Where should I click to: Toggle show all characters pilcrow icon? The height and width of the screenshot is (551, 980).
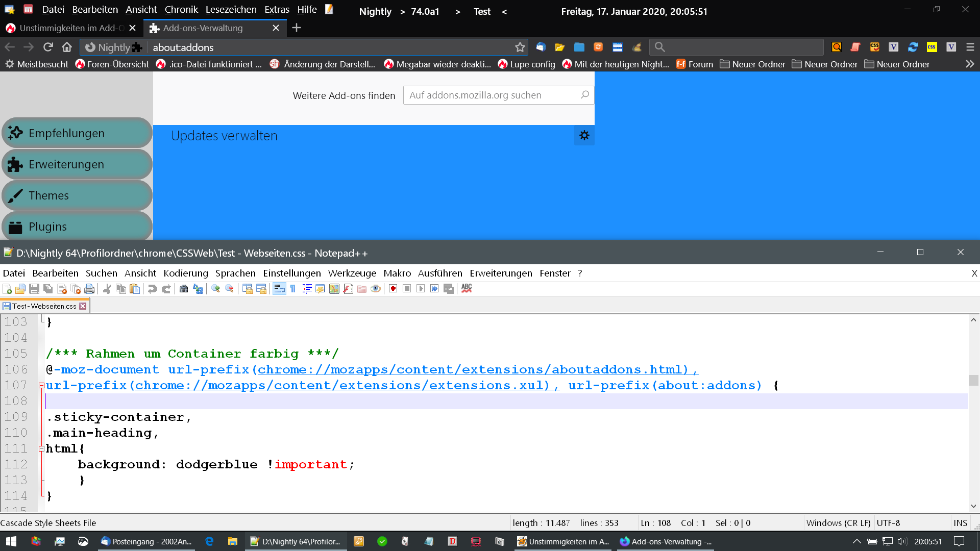(x=293, y=289)
